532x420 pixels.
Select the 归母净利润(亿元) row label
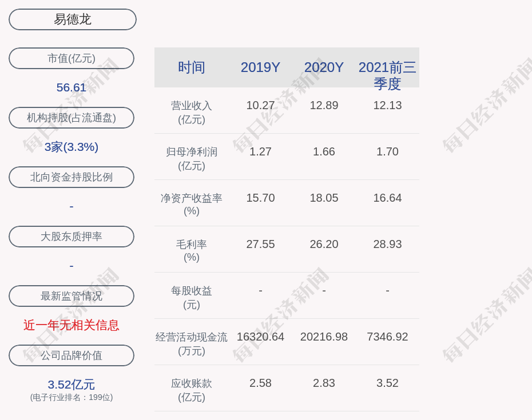click(192, 159)
